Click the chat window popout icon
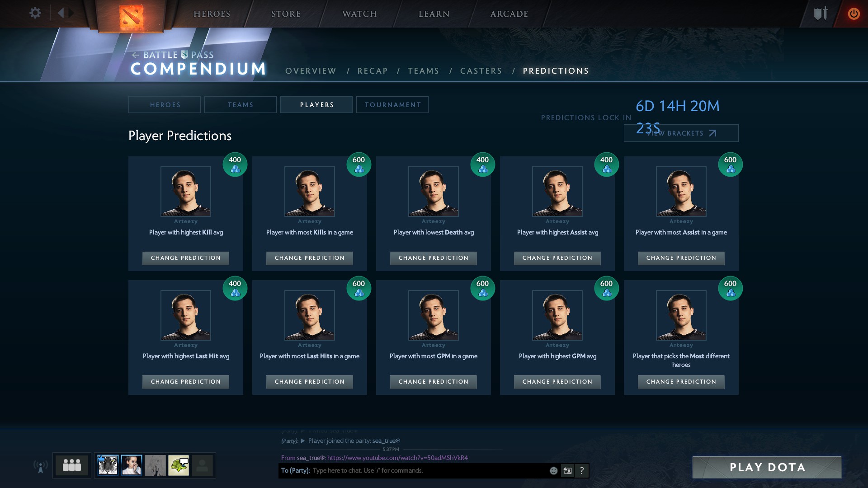This screenshot has height=488, width=868. [567, 471]
